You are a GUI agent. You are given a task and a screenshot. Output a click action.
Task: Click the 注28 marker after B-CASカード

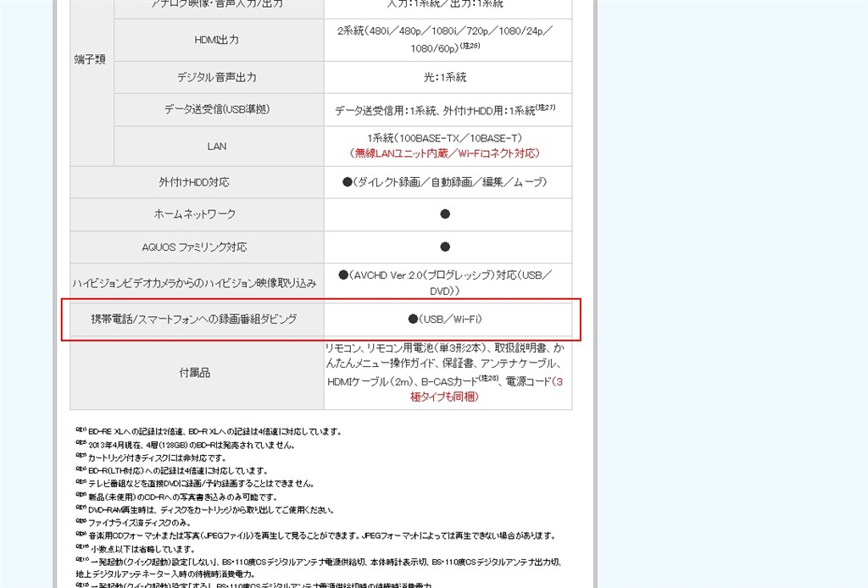point(489,379)
